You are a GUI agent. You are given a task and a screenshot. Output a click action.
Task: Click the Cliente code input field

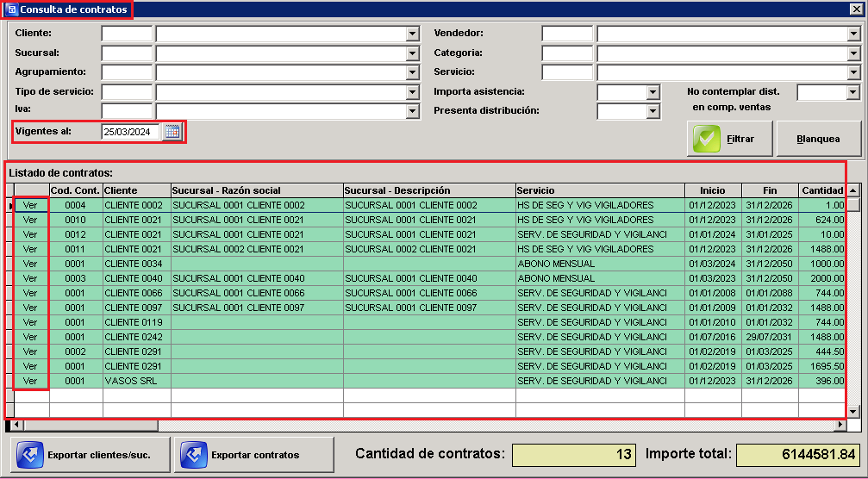[x=127, y=34]
